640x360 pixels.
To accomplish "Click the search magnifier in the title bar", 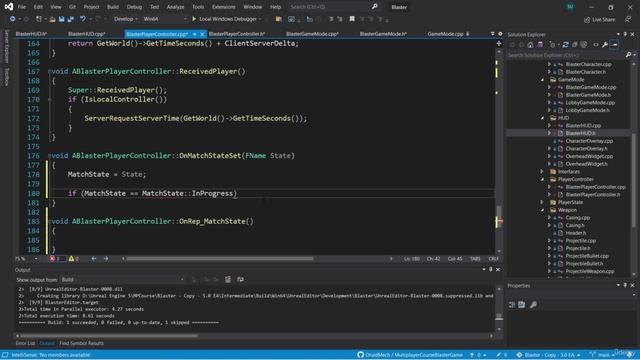I will pos(374,7).
